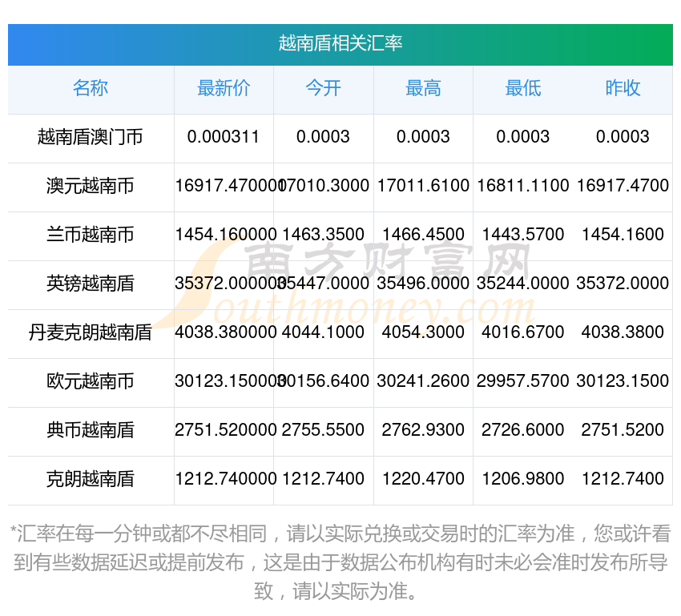Click the high value 35496.0000

click(424, 284)
